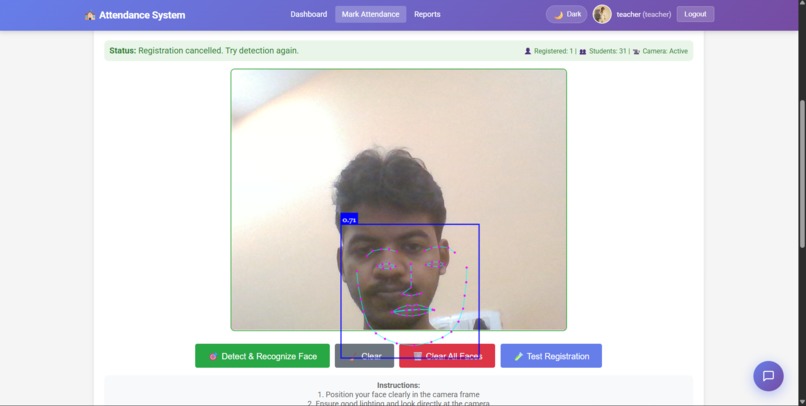This screenshot has width=806, height=406.
Task: Click the Test Registration button
Action: tap(551, 356)
